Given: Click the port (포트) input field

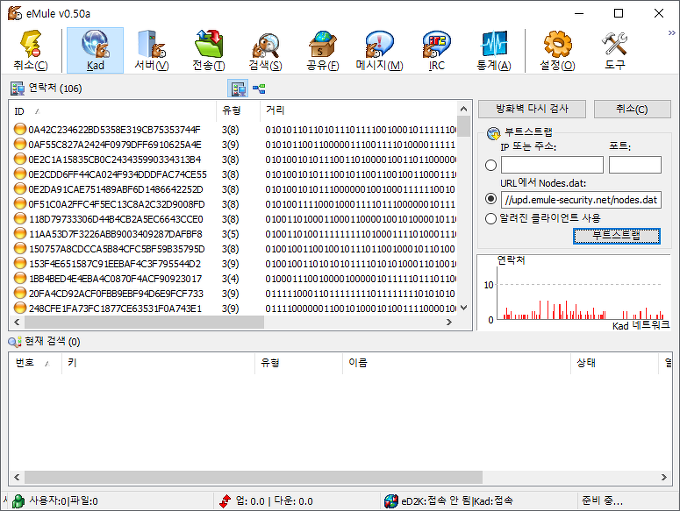Looking at the screenshot, I should point(635,165).
